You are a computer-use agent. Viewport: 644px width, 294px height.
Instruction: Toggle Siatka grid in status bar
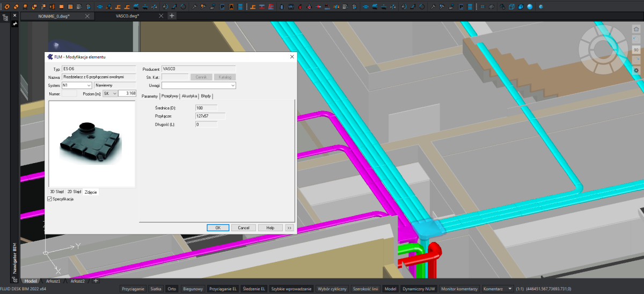pos(156,289)
